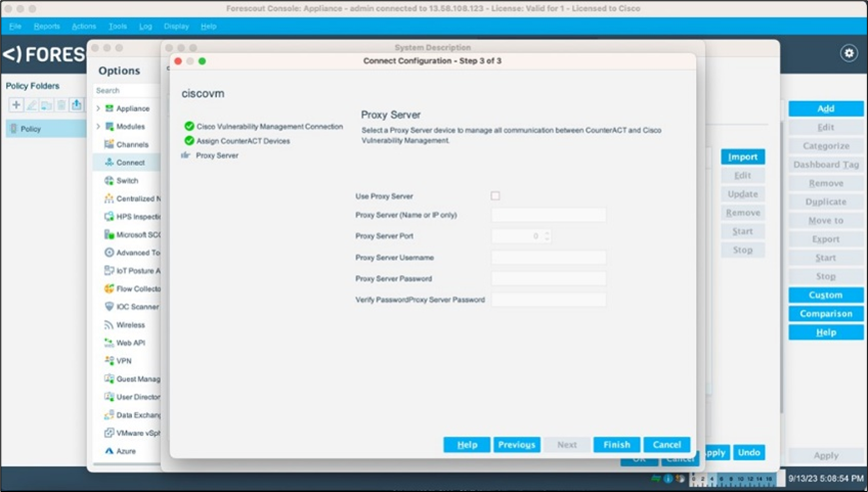
Task: Click the Comparison button
Action: [826, 313]
